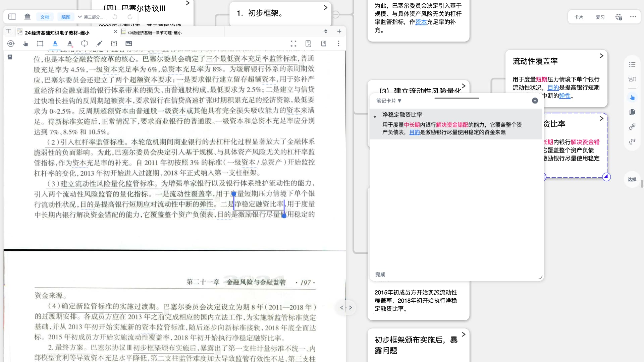Switch to 中级经济基础--章节习题 tab

[x=154, y=33]
